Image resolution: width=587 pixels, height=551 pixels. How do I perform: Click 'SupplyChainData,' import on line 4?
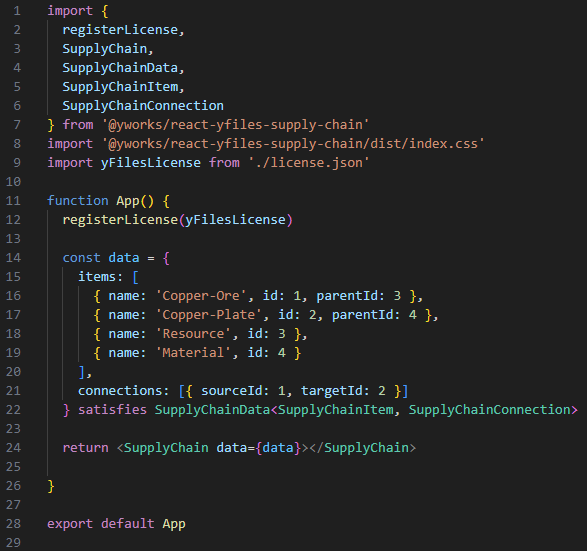point(124,68)
